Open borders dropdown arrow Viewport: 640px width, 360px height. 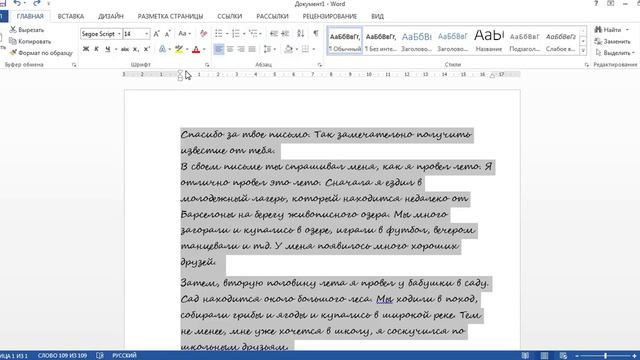[x=313, y=49]
